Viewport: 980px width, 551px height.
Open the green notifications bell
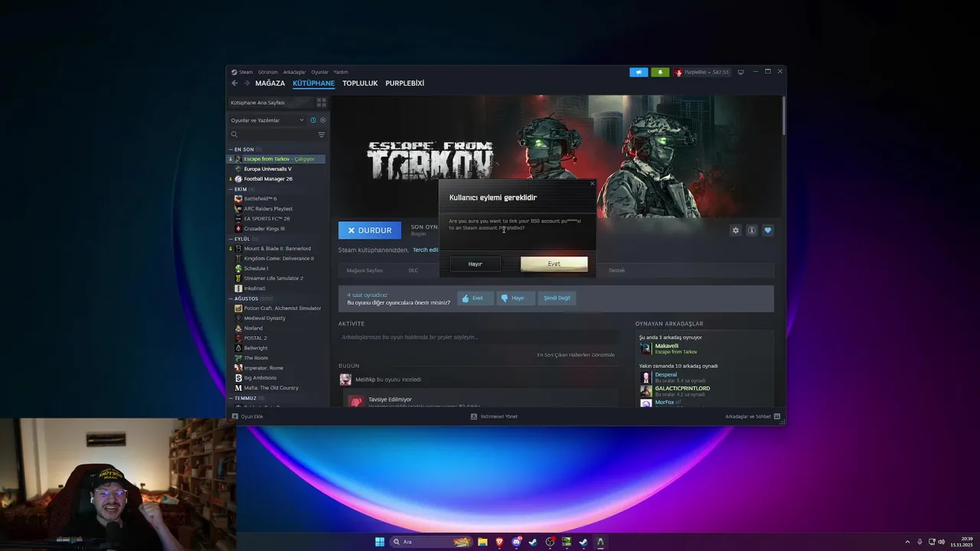(x=660, y=72)
